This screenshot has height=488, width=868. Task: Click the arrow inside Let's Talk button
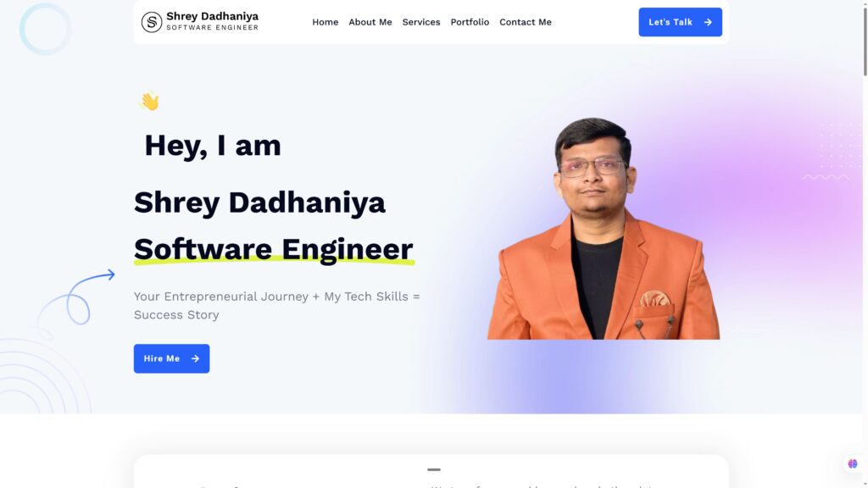pos(708,22)
